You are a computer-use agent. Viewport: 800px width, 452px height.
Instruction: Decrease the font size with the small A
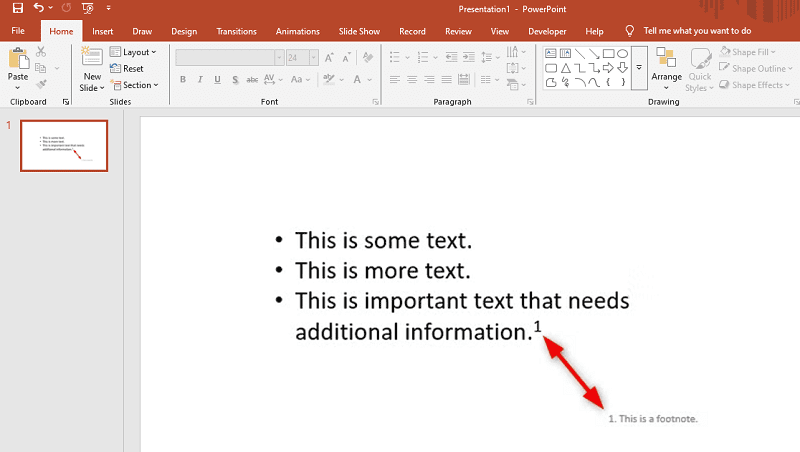click(x=346, y=57)
